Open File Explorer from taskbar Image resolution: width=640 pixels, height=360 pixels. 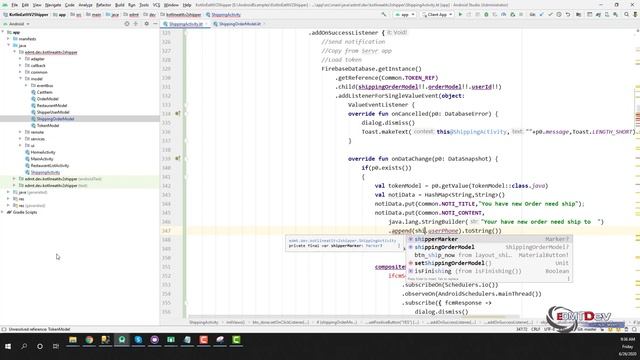(x=73, y=340)
